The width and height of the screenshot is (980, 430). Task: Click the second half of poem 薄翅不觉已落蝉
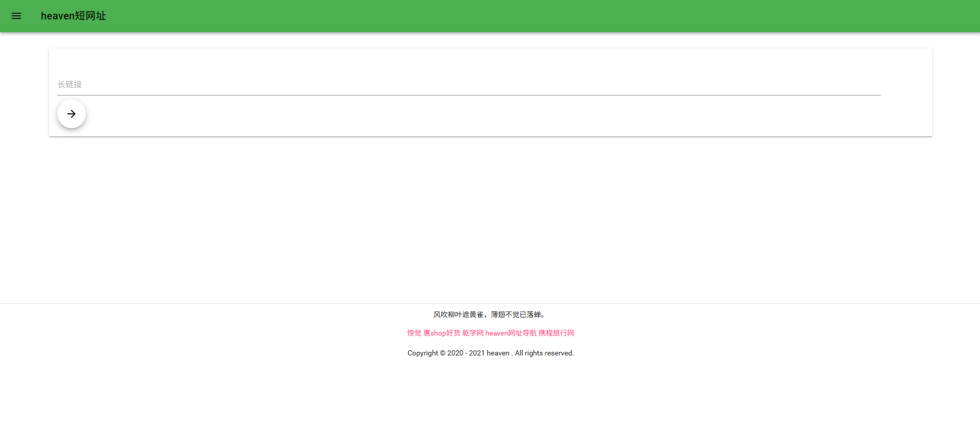pyautogui.click(x=516, y=315)
